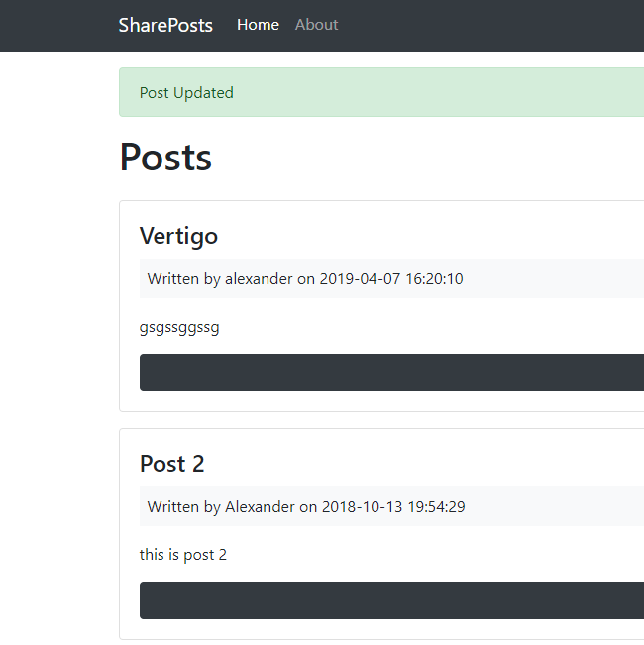
Task: Click the 'Written by' text in Post 2
Action: pyautogui.click(x=184, y=507)
